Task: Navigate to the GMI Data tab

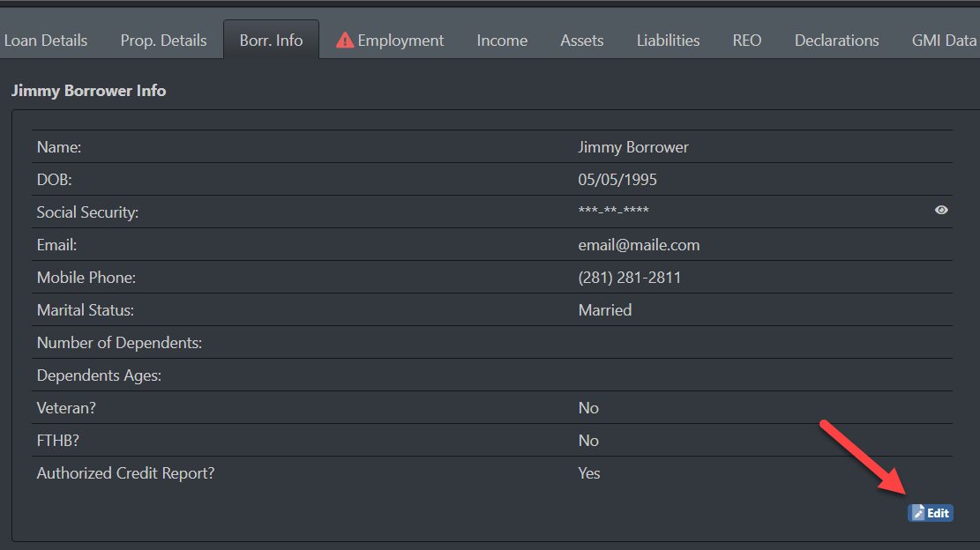Action: tap(943, 41)
